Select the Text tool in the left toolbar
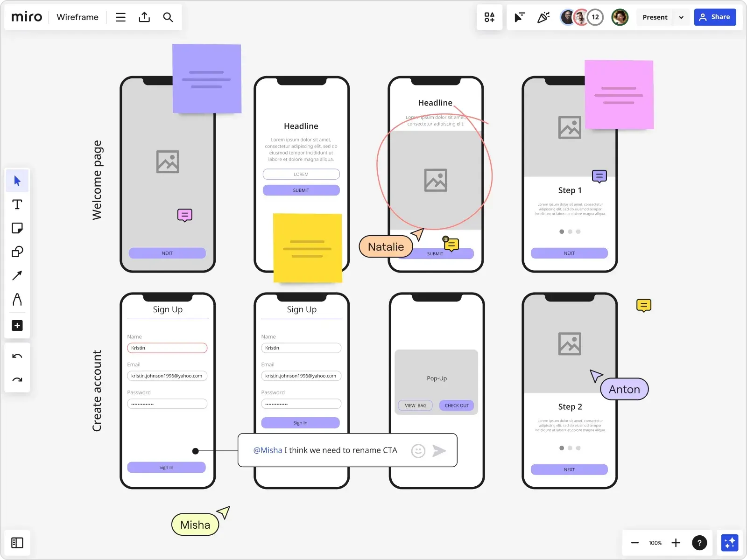This screenshot has height=560, width=747. tap(17, 204)
